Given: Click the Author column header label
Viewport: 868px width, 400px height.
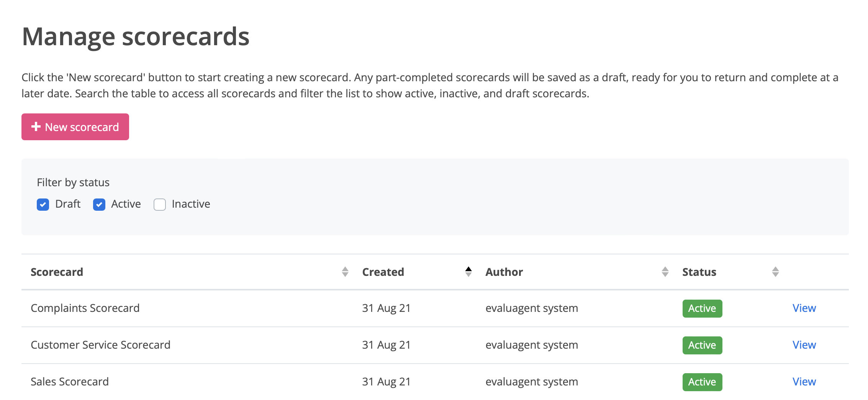Looking at the screenshot, I should click(x=504, y=272).
